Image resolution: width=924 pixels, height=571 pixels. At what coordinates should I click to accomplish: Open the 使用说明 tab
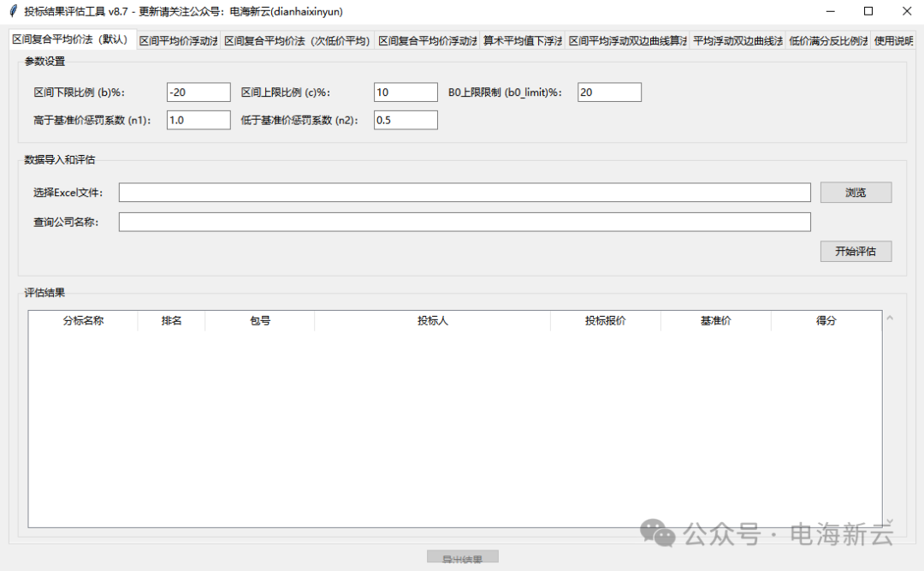click(x=894, y=41)
